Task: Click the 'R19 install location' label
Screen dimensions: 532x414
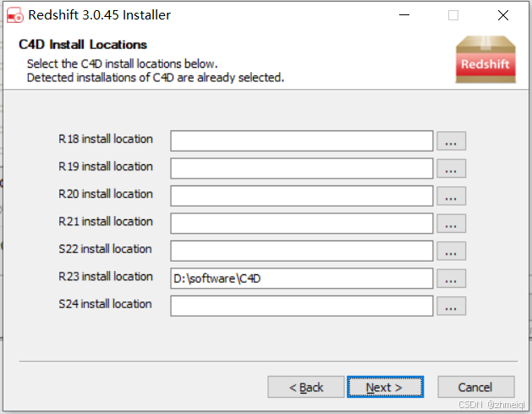Action: tap(106, 167)
